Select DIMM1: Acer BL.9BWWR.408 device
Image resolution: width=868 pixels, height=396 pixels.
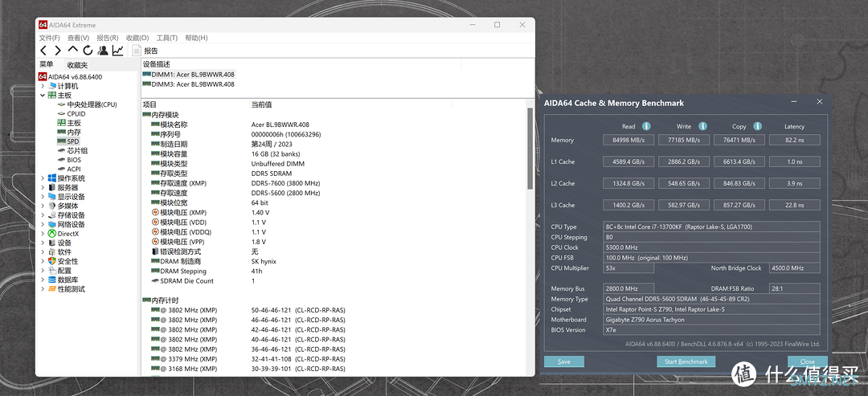[x=188, y=74]
